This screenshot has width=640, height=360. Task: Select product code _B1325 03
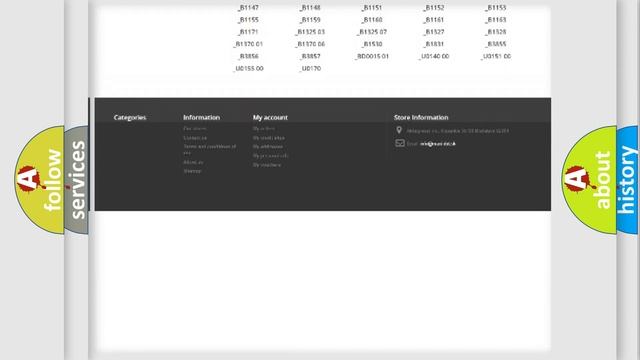coord(310,32)
